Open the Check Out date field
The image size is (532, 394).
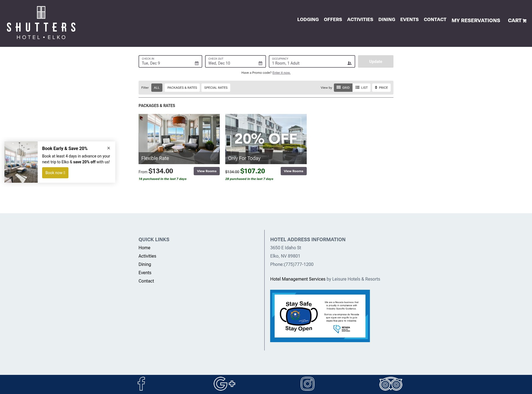tap(236, 61)
